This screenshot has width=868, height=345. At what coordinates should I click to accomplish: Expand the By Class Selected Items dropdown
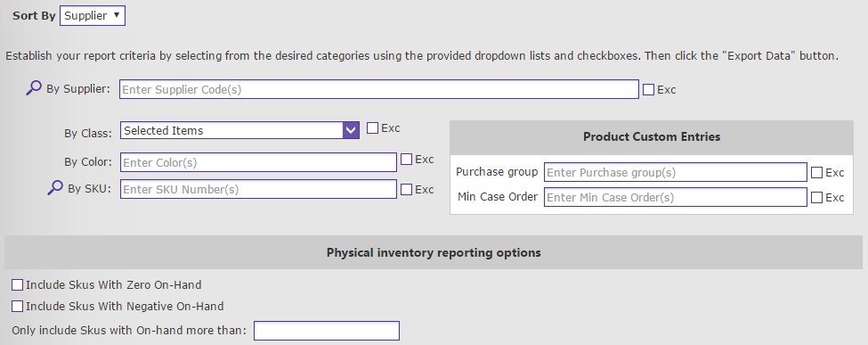point(239,130)
